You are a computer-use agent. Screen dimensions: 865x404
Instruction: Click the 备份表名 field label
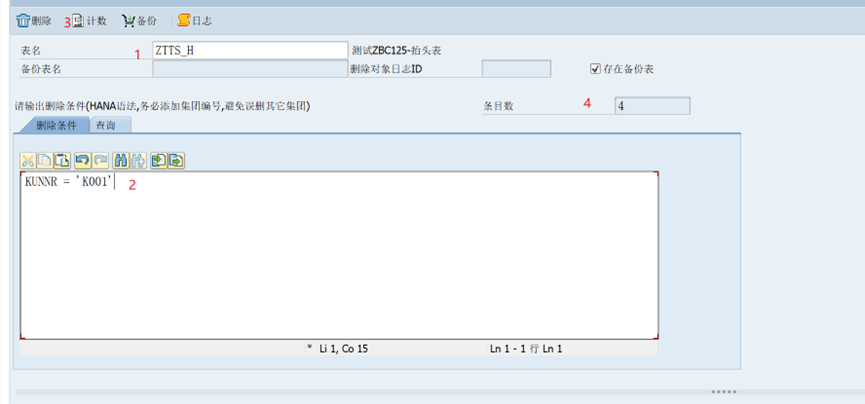(41, 70)
